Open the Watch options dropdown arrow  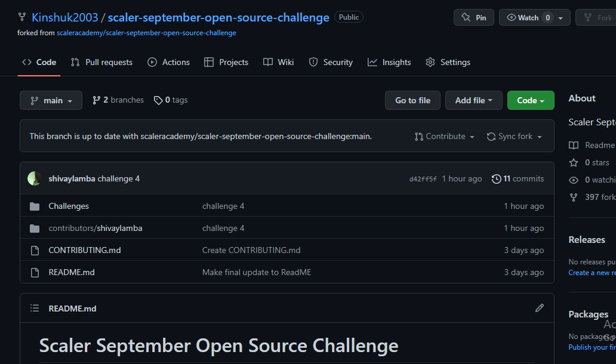[560, 18]
